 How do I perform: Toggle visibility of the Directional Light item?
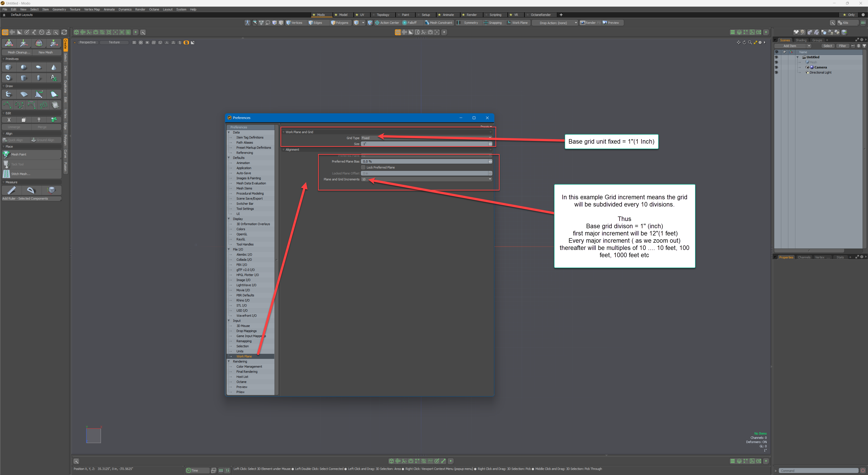point(777,72)
